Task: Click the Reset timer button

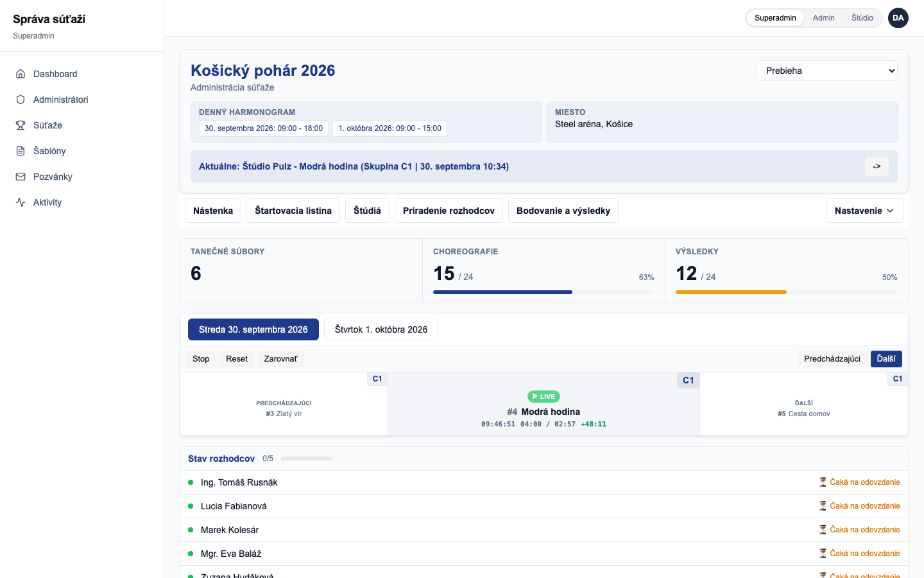Action: click(237, 359)
